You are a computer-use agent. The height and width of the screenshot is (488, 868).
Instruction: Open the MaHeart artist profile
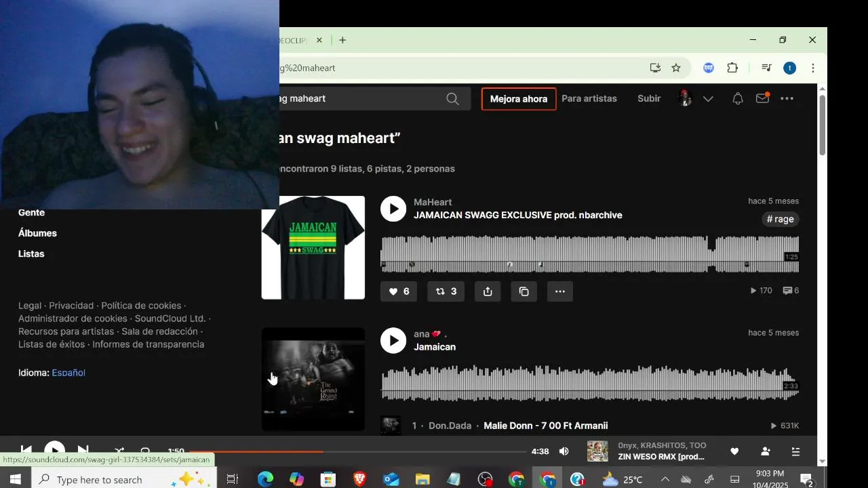(433, 202)
